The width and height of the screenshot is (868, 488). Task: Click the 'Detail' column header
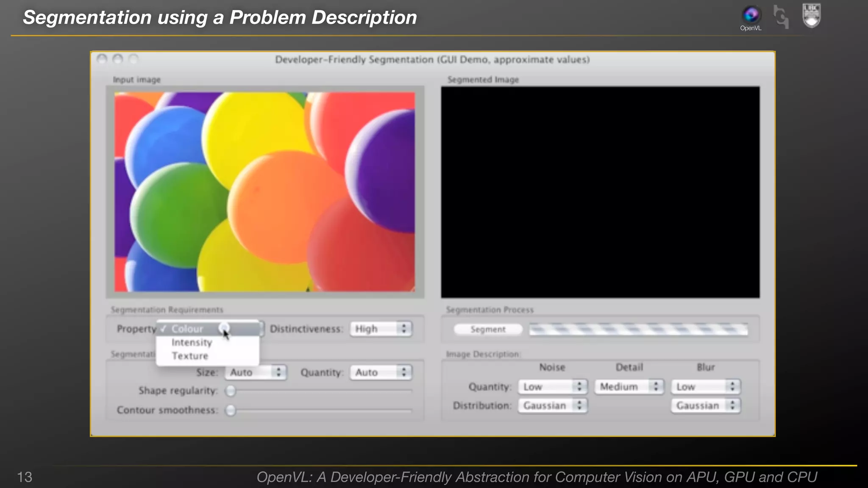point(629,367)
